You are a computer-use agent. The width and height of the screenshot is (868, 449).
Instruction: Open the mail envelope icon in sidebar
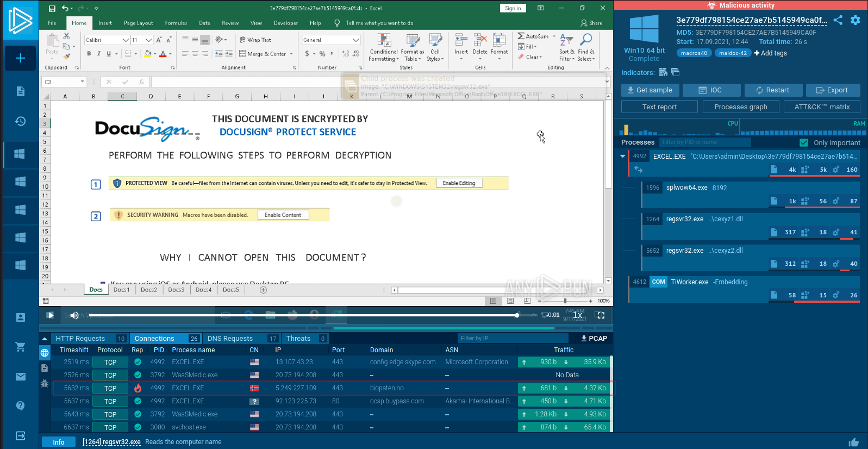point(20,376)
